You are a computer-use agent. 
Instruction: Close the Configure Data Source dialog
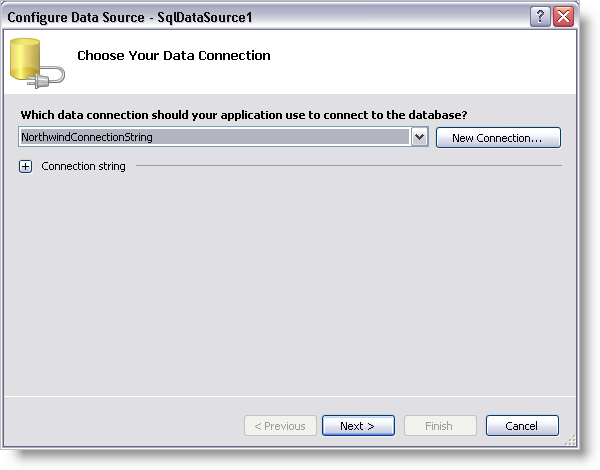pos(563,16)
